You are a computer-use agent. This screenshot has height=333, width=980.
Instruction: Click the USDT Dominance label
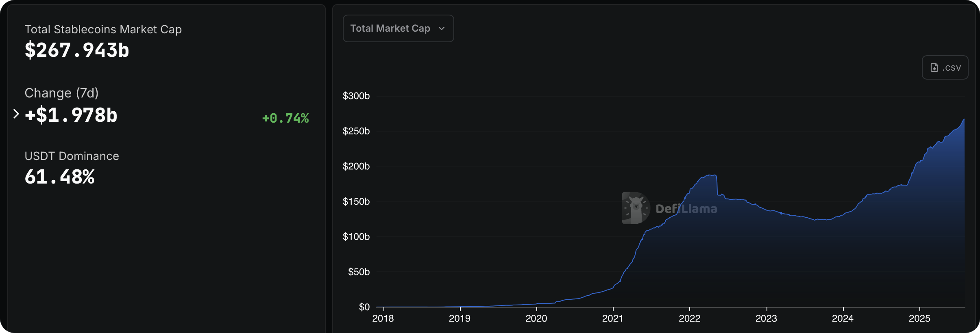click(x=72, y=156)
